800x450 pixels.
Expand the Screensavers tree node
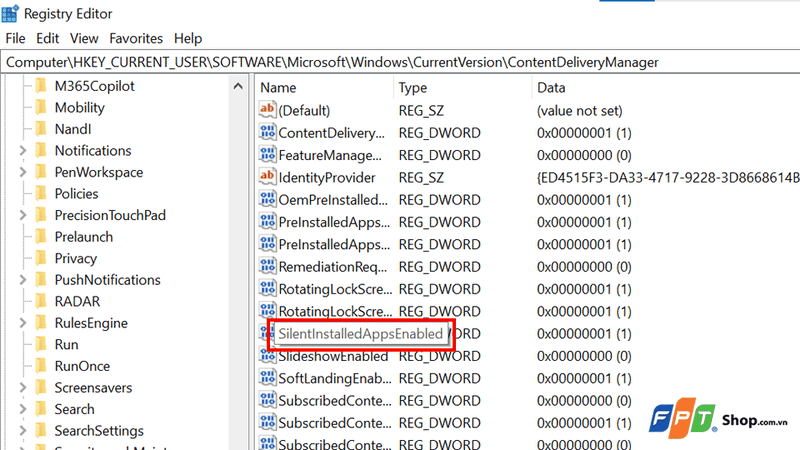tap(23, 387)
